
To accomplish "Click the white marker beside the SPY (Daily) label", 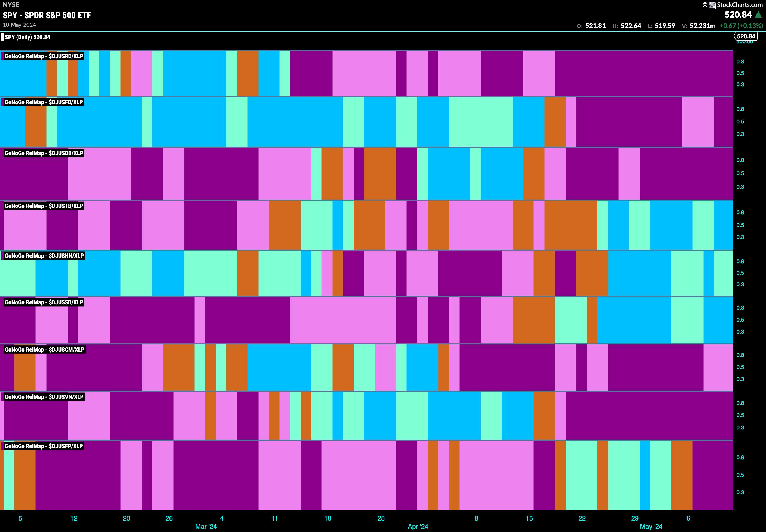I will coord(2,37).
